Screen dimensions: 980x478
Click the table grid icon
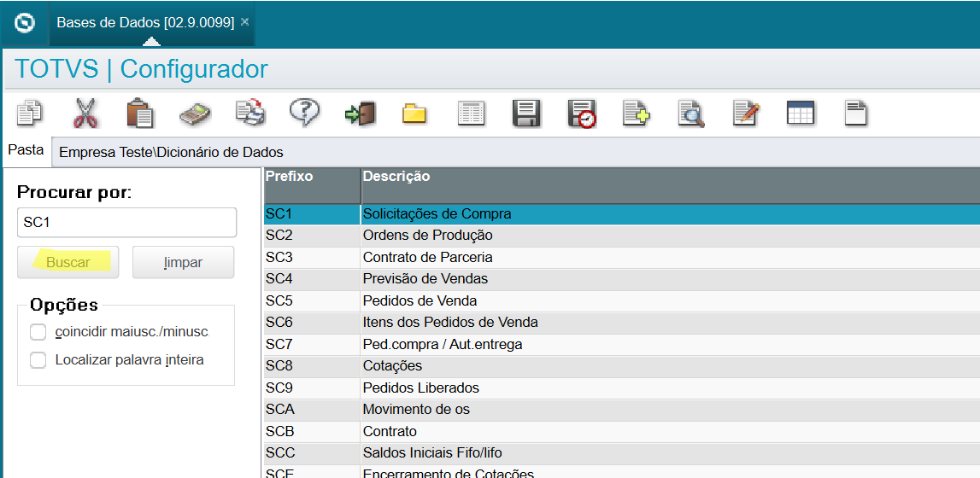pos(801,114)
